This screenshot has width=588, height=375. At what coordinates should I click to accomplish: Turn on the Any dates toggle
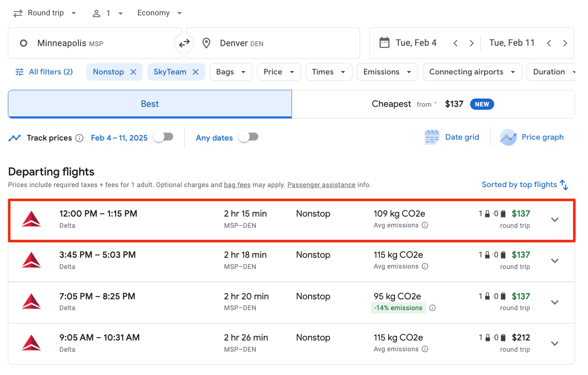248,136
